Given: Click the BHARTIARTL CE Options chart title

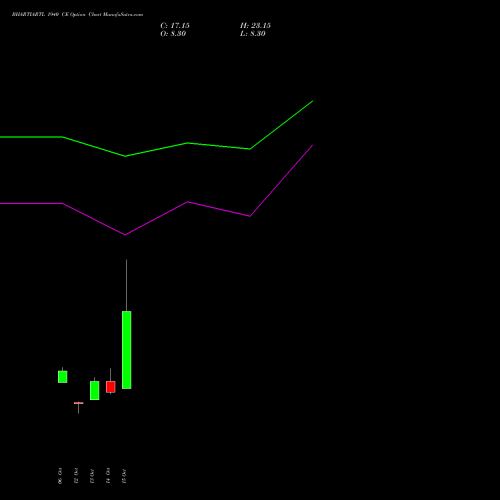Looking at the screenshot, I should (x=77, y=15).
